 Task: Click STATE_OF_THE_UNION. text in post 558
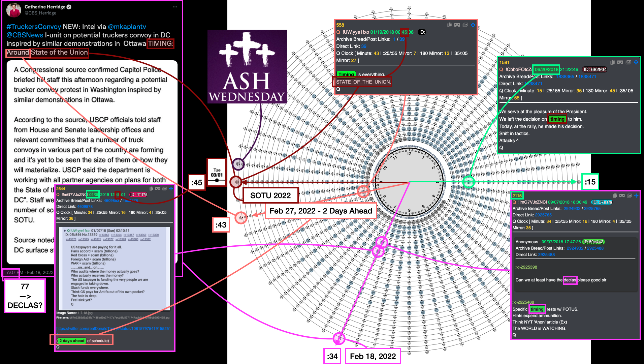click(363, 82)
